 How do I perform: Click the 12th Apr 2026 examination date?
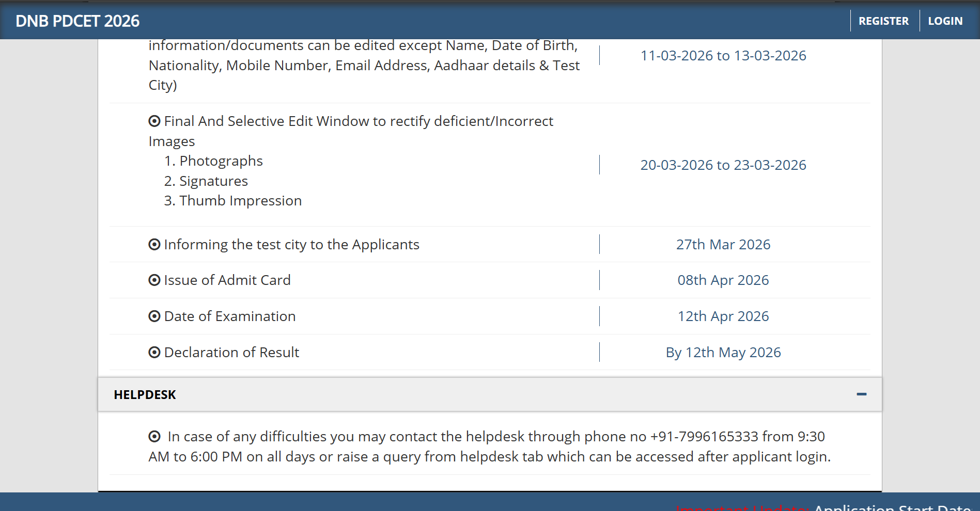pyautogui.click(x=723, y=316)
